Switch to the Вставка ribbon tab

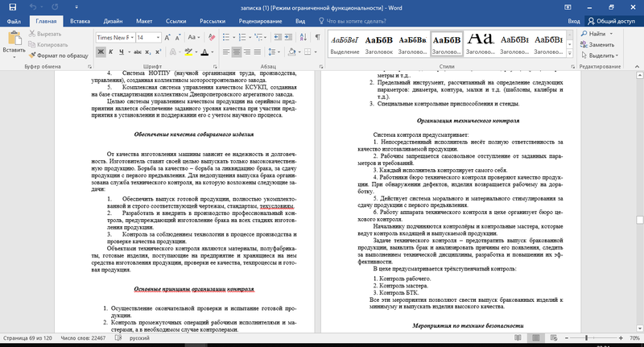coord(80,20)
